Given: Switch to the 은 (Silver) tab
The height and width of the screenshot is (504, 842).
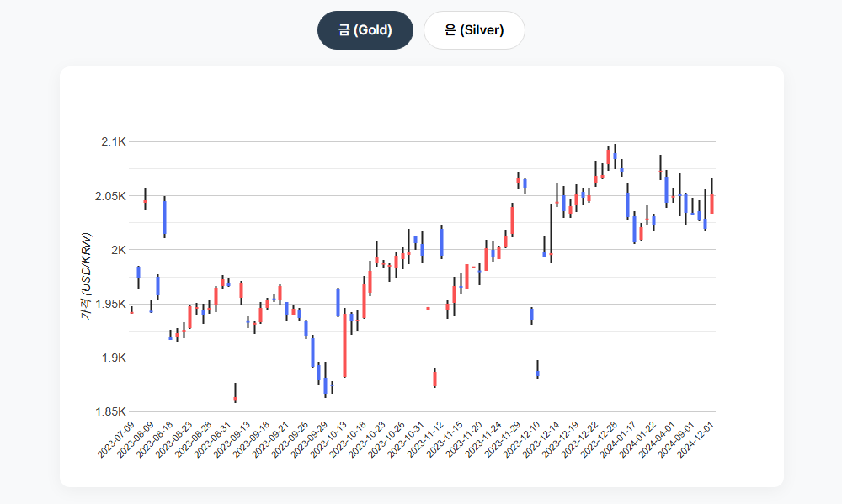Looking at the screenshot, I should click(473, 30).
